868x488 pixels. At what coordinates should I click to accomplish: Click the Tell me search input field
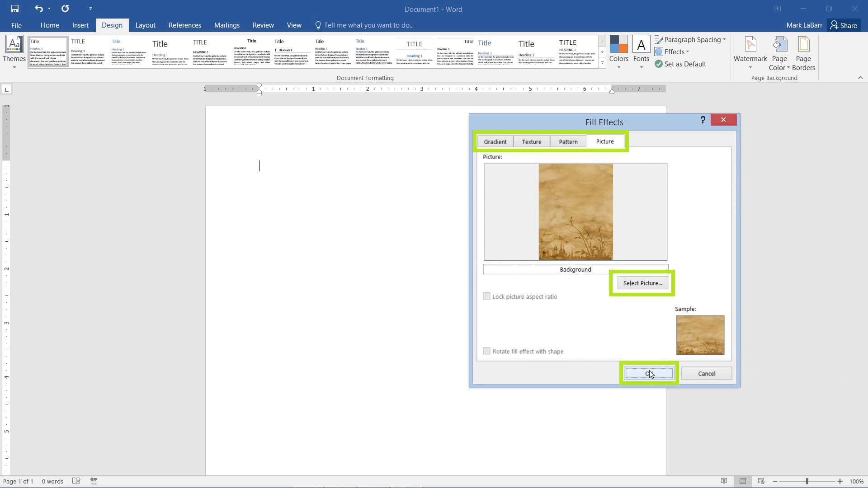click(x=368, y=25)
